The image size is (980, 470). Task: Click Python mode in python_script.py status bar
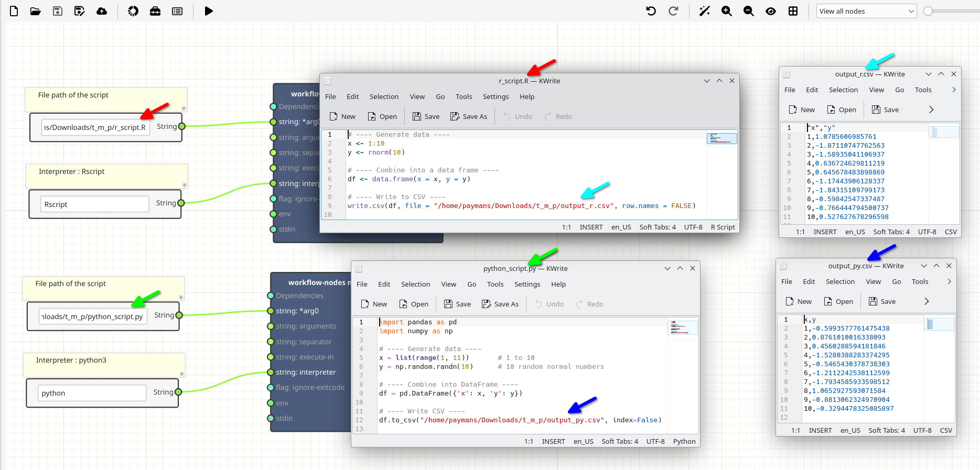pos(684,441)
